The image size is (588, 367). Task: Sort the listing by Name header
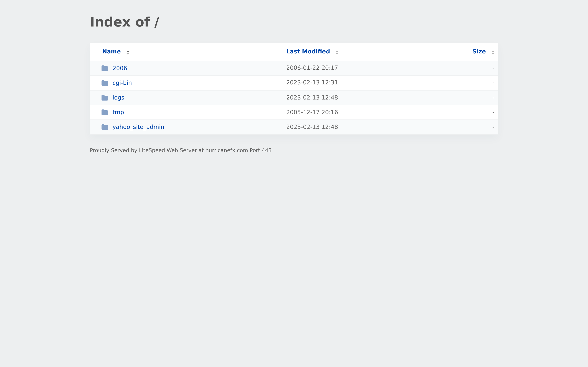click(x=111, y=51)
